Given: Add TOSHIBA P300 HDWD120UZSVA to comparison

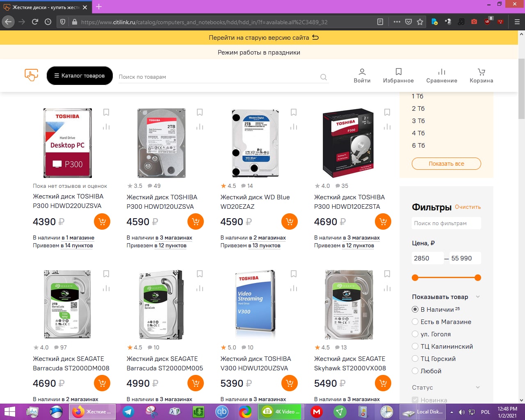Looking at the screenshot, I should tap(200, 127).
